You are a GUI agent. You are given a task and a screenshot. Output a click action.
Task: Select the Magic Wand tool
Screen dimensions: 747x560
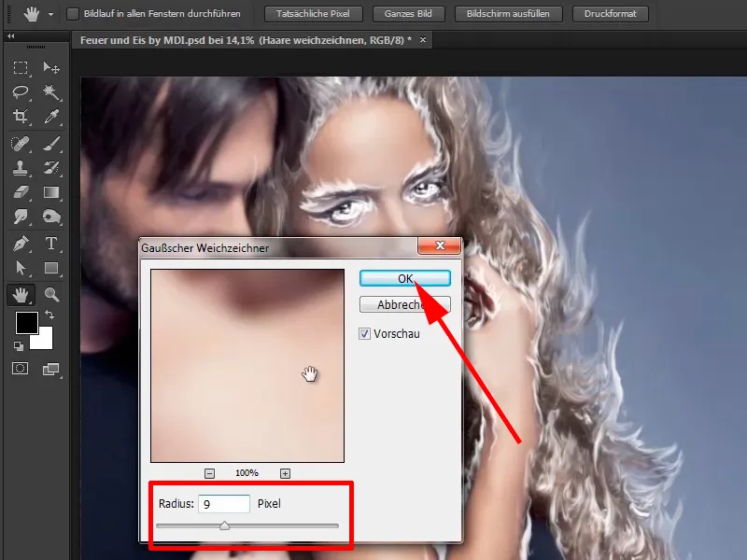pyautogui.click(x=51, y=91)
